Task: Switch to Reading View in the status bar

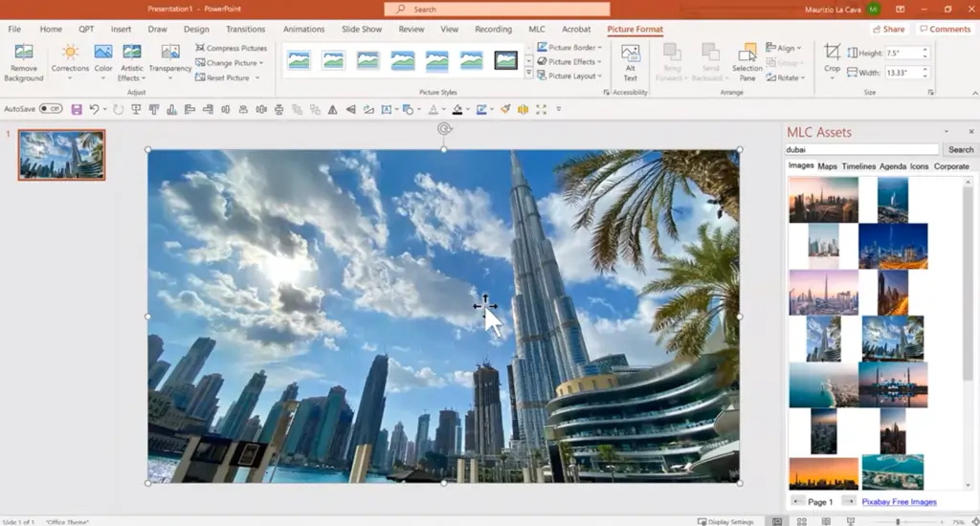Action: pos(826,521)
